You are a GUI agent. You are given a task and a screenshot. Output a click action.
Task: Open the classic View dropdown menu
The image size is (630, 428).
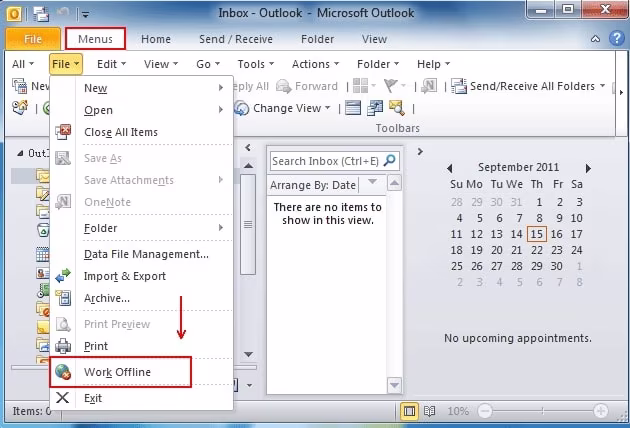click(x=161, y=64)
